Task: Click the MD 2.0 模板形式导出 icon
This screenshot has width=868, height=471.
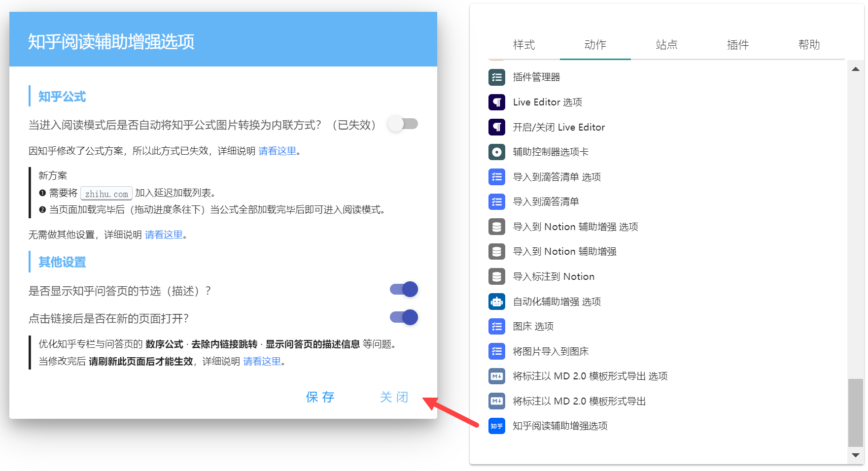Action: coord(497,401)
